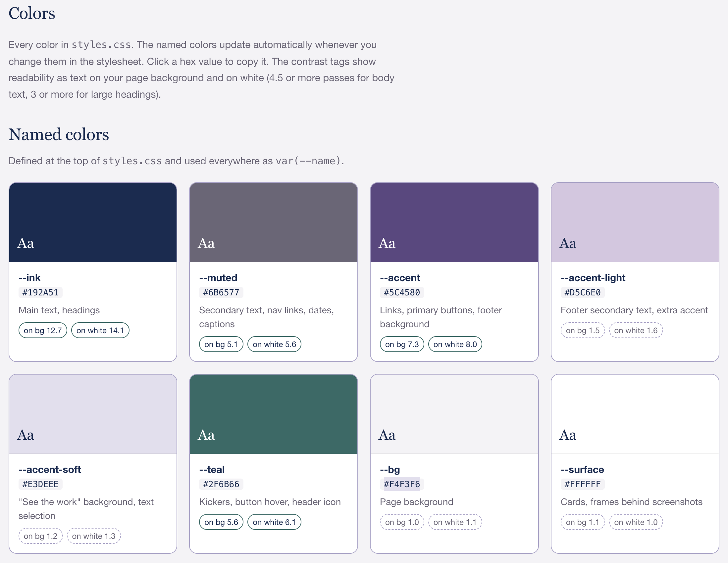Copy the #6B6577 muted hex value
This screenshot has height=563, width=728.
221,292
